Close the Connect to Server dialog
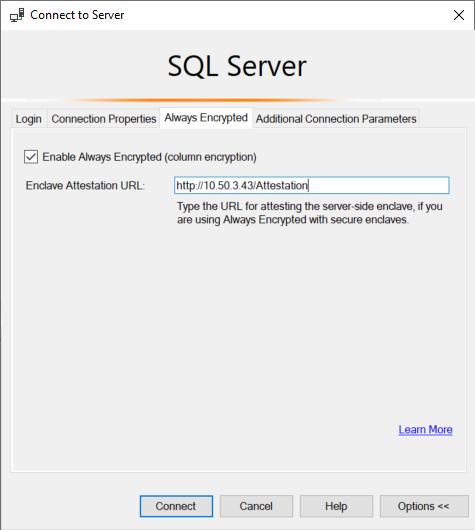Viewport: 475px width, 530px height. point(458,15)
